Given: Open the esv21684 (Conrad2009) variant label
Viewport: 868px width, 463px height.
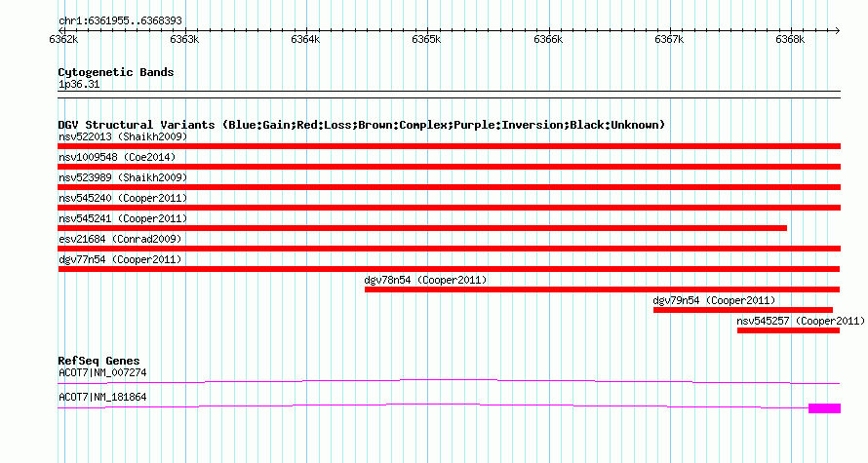Looking at the screenshot, I should point(120,239).
